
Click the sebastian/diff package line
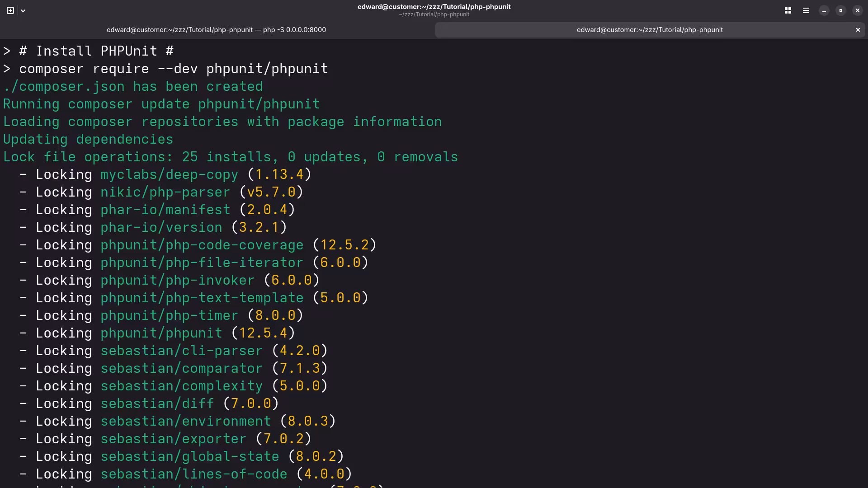(x=157, y=403)
